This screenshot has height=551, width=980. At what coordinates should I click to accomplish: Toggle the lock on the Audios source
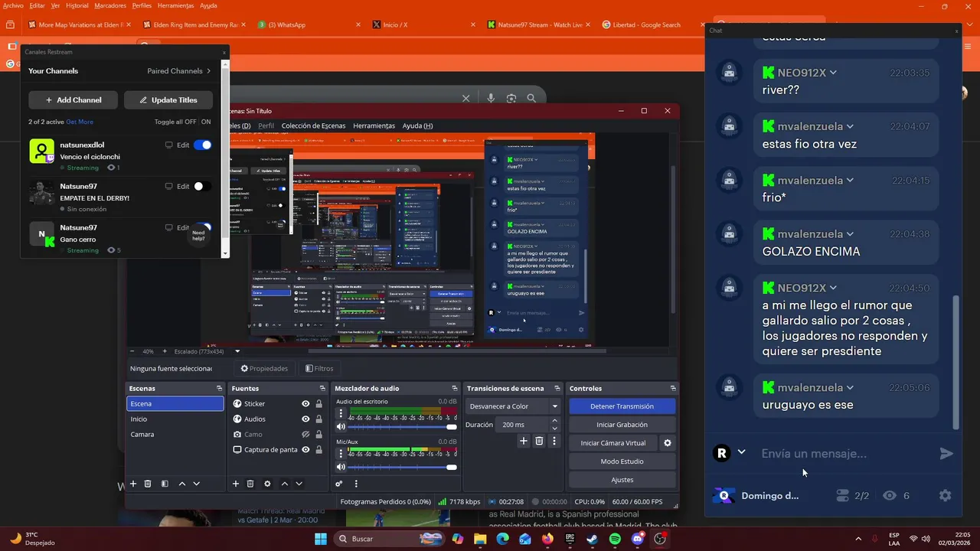point(318,419)
